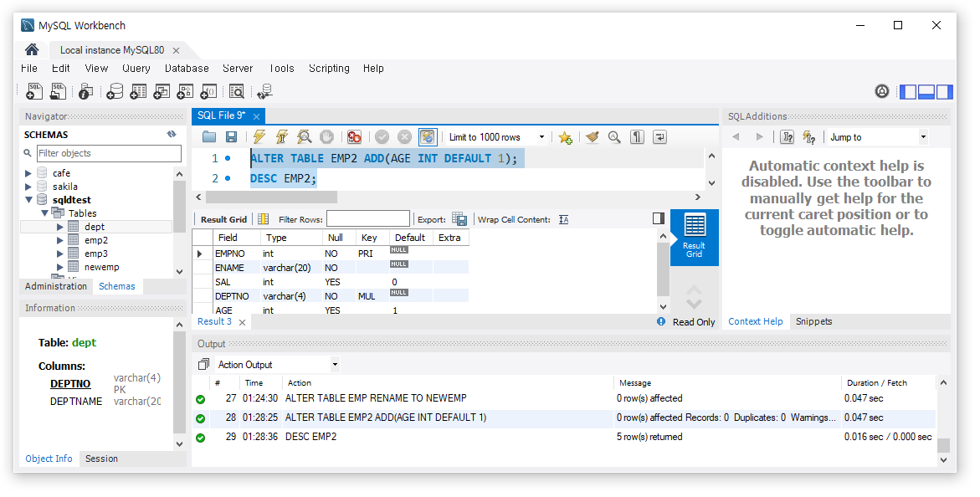Image resolution: width=980 pixels, height=497 pixels.
Task: Search table data for text
Action: (x=236, y=91)
